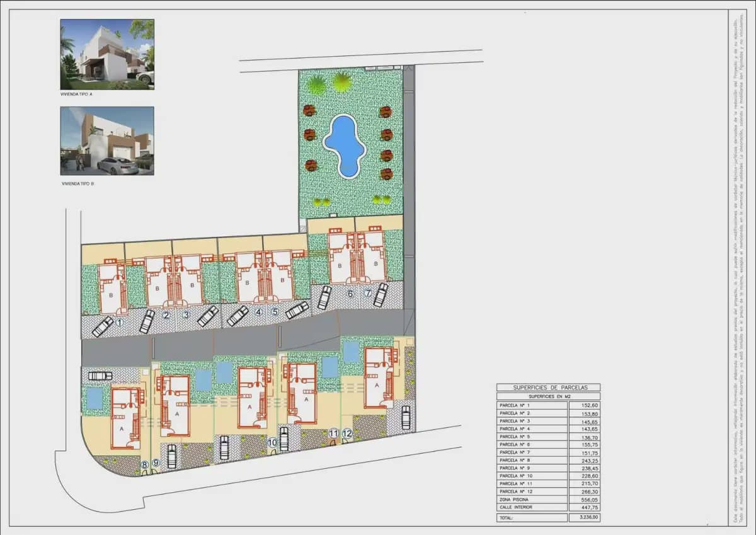
Task: Click the plot 8 number marker
Action: click(x=145, y=465)
